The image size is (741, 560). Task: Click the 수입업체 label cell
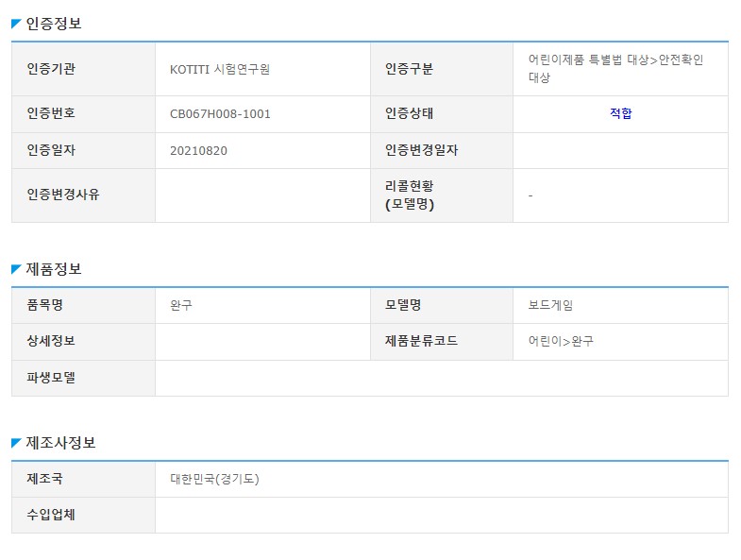51,515
